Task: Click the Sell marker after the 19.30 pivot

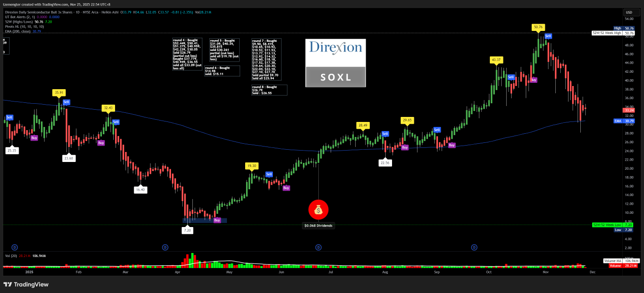Action: click(269, 174)
